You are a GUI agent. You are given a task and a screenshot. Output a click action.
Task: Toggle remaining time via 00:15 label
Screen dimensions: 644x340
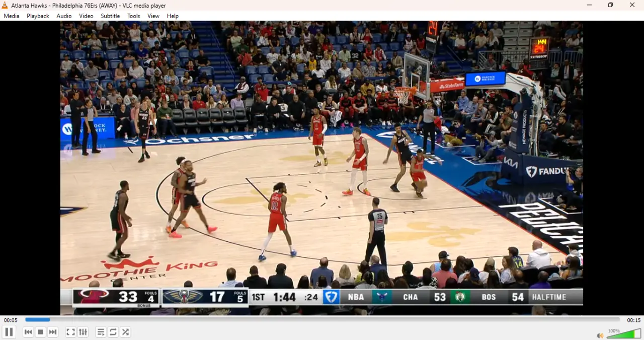[x=633, y=320]
